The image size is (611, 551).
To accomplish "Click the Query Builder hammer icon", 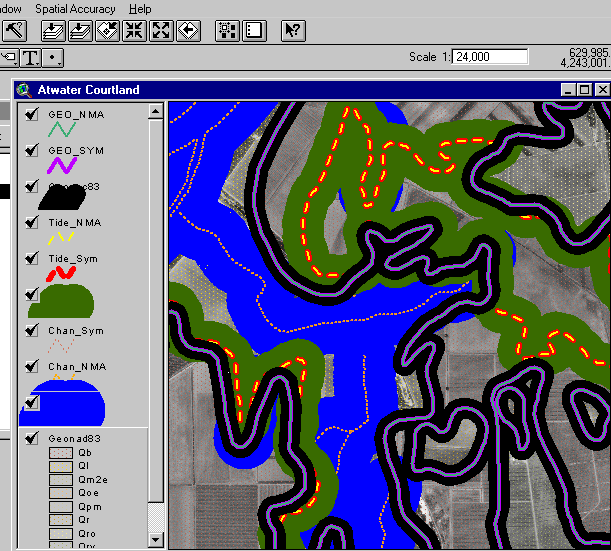I will point(13,30).
